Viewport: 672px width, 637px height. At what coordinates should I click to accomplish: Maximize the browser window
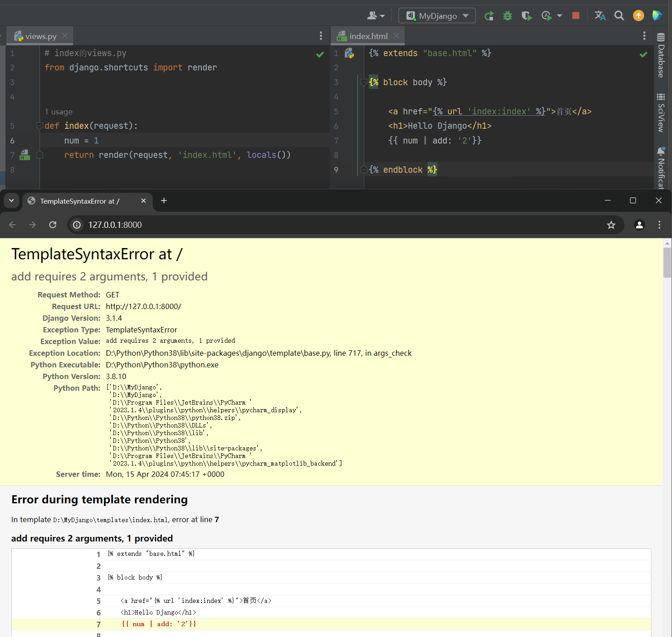tap(633, 201)
